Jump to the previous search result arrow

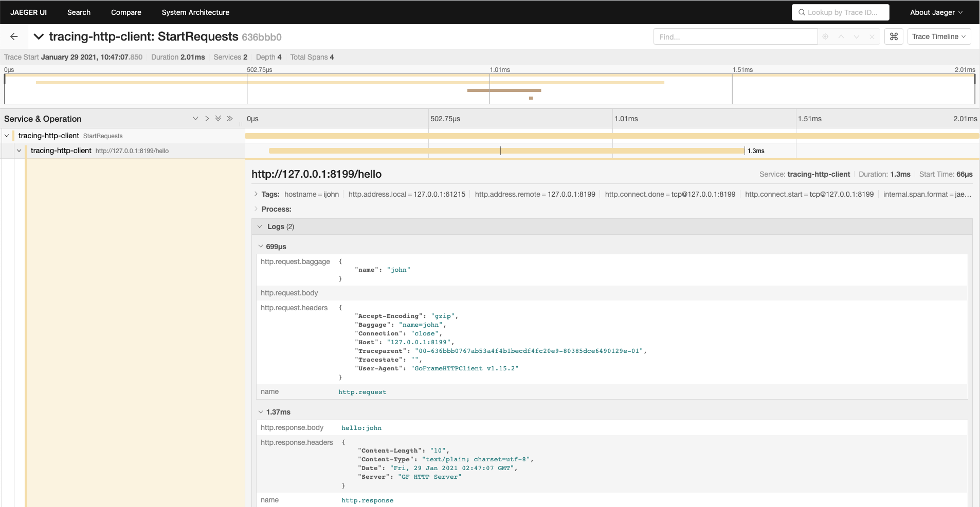click(x=841, y=36)
